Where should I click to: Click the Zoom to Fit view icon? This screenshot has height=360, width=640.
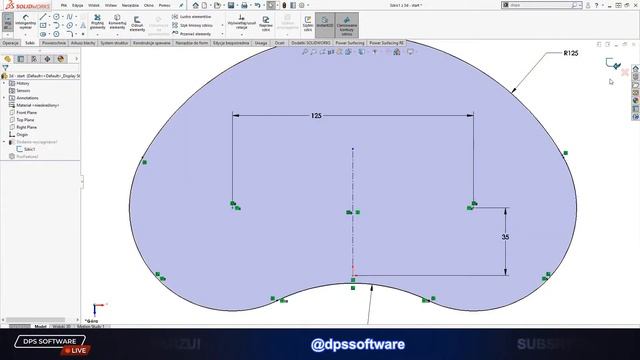click(304, 52)
